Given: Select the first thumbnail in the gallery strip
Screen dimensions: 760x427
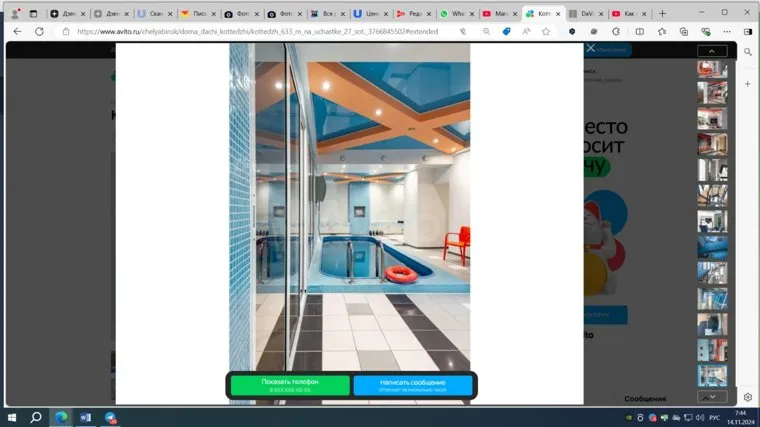Looking at the screenshot, I should click(x=712, y=69).
